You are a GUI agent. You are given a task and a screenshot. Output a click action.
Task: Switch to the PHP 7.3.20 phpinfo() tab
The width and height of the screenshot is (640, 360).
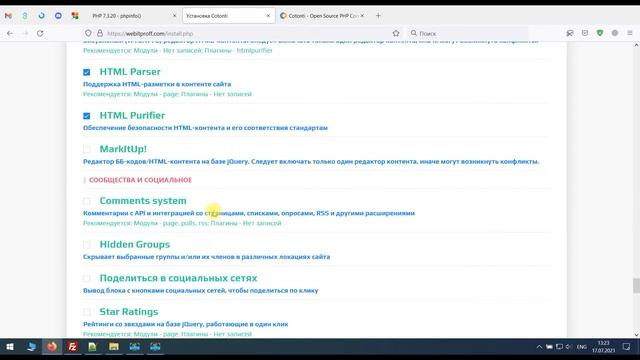(133, 16)
